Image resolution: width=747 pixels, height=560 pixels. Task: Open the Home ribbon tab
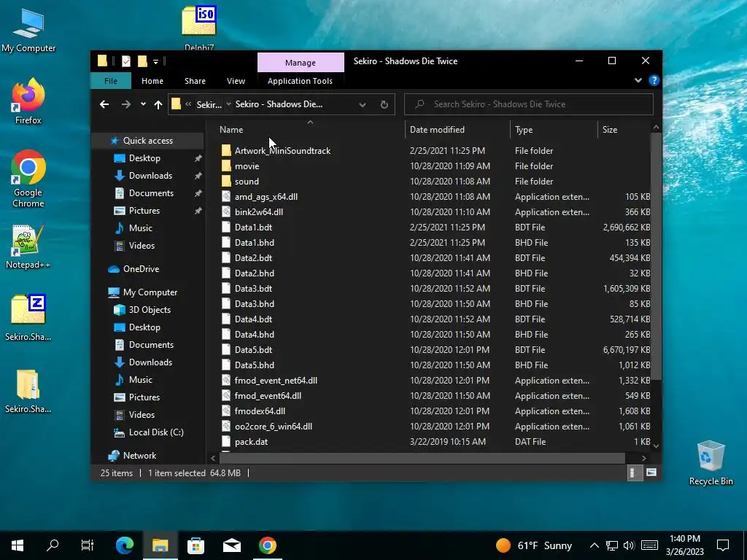152,81
